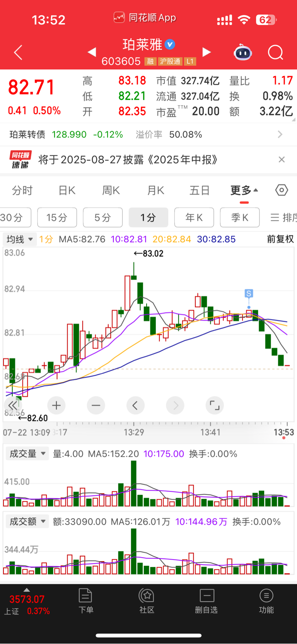Open the 功能 functions menu
The image size is (297, 644).
[x=266, y=601]
